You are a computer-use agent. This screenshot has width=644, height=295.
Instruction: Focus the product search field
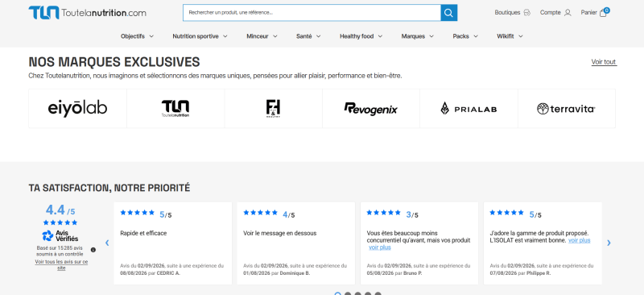312,13
